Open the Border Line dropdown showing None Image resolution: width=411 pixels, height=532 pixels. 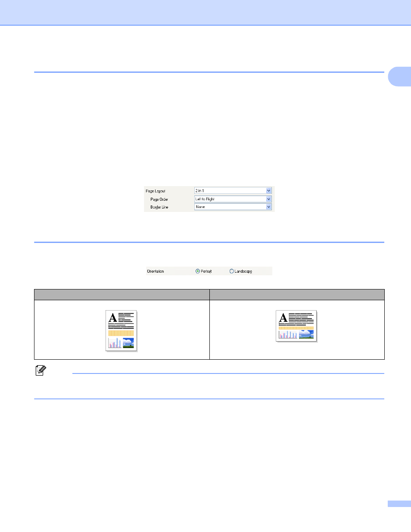click(233, 207)
